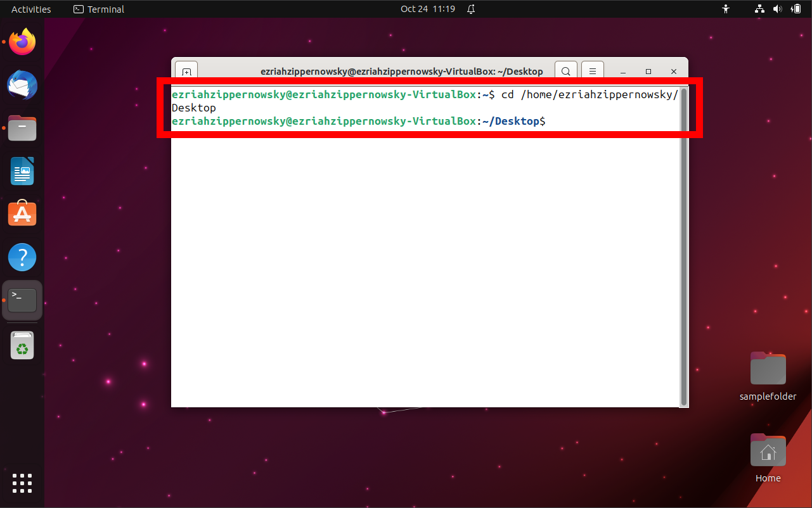Open the clock and calendar dropdown
Viewport: 812px width, 508px height.
tap(428, 9)
